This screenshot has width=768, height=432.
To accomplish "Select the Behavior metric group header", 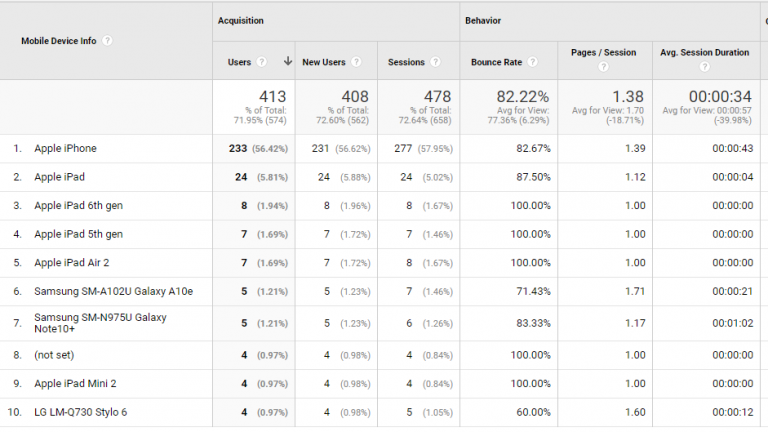I will pyautogui.click(x=482, y=20).
